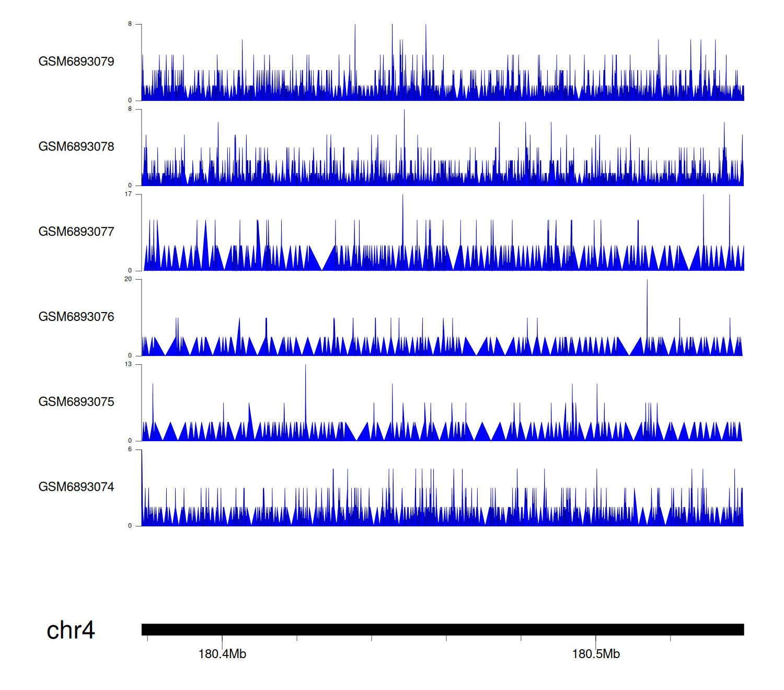Click y-axis maximum value 20
This screenshot has width=784, height=690.
click(128, 279)
